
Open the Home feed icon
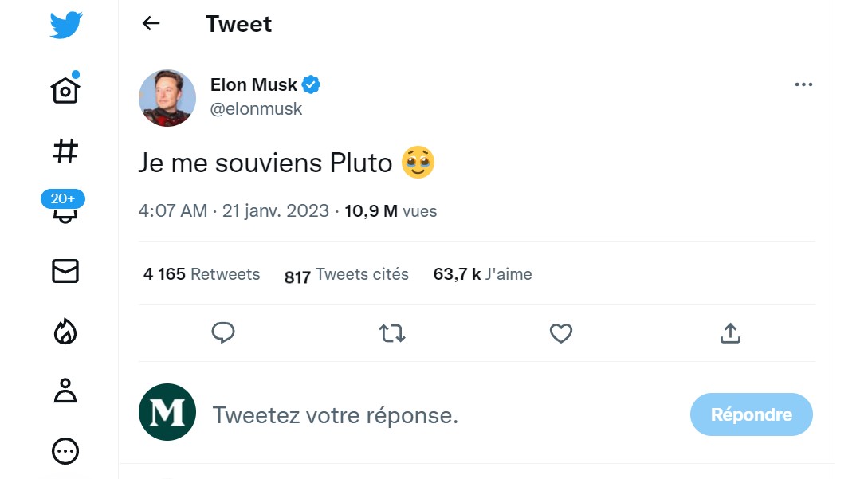[x=65, y=88]
